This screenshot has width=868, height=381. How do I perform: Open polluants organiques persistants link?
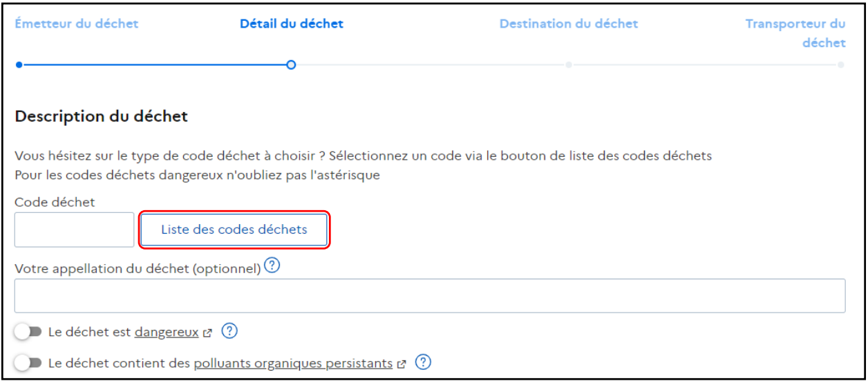tap(293, 363)
